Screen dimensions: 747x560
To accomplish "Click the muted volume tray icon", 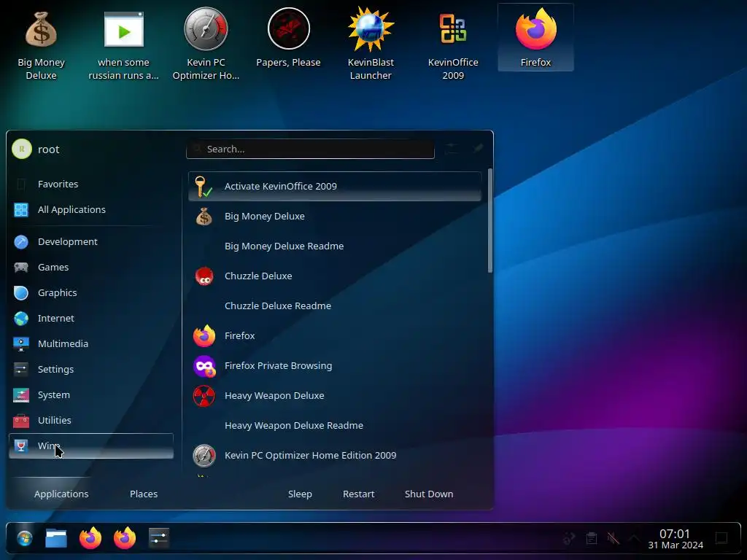I will tap(613, 539).
